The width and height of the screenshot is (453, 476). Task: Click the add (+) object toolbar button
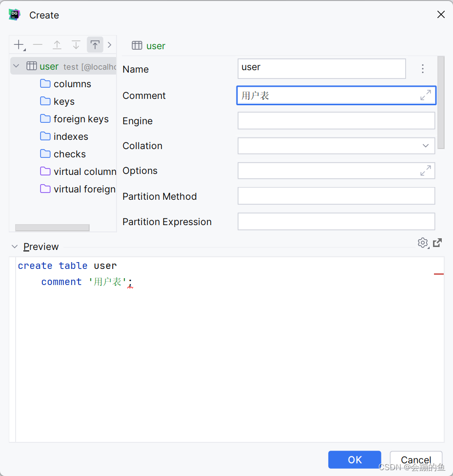point(19,45)
